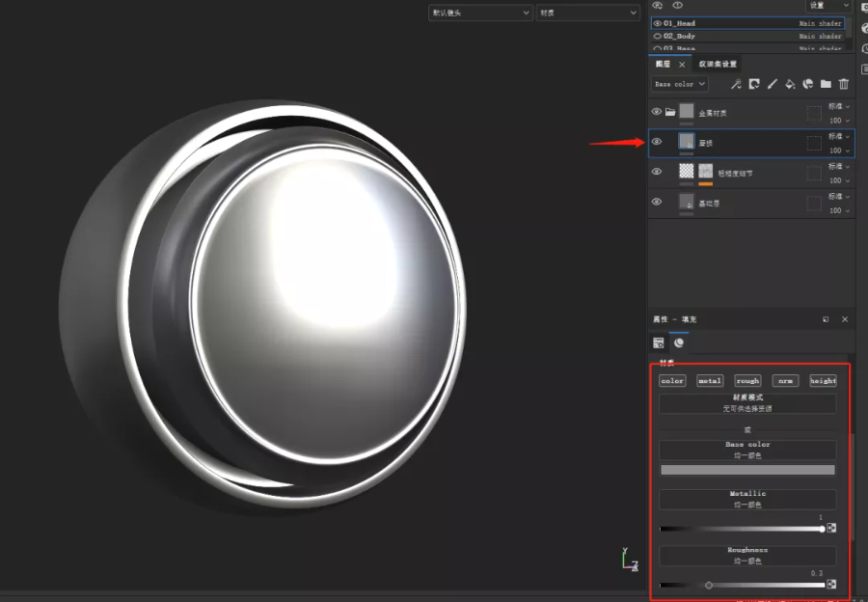Screen dimensions: 868x602
Task: Click the mask thumbnail of 粗糙度细节 layer
Action: pos(705,171)
